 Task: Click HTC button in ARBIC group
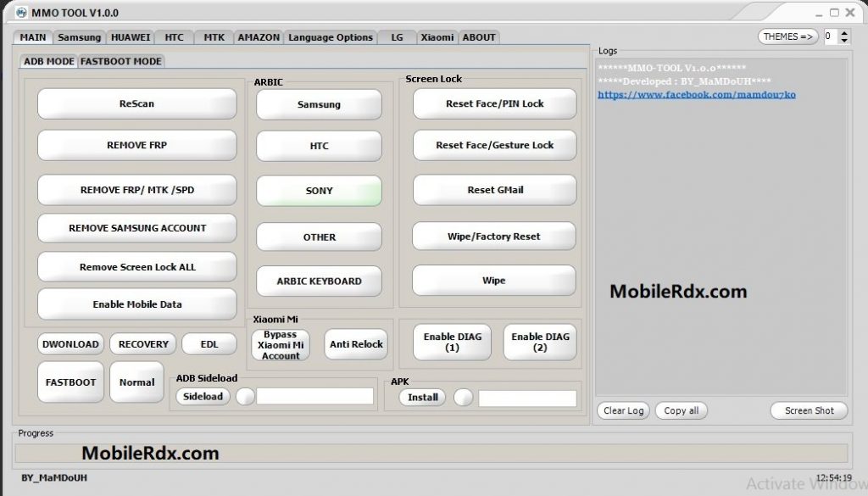coord(319,146)
